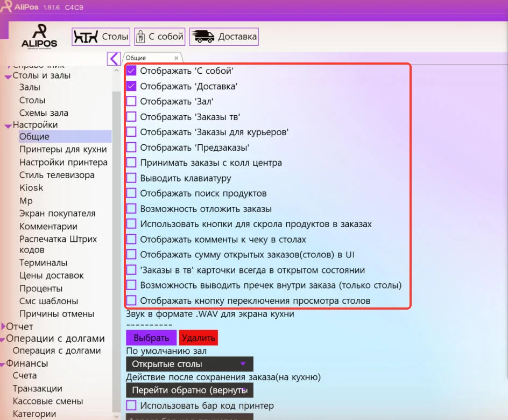Image resolution: width=508 pixels, height=420 pixels.
Task: Expand the Отчет tree section
Action: 3,326
